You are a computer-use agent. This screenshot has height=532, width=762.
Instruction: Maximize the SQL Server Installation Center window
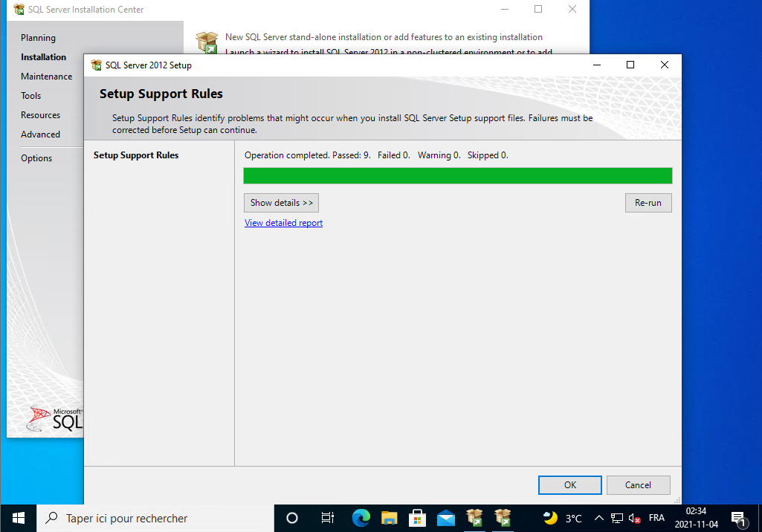538,9
